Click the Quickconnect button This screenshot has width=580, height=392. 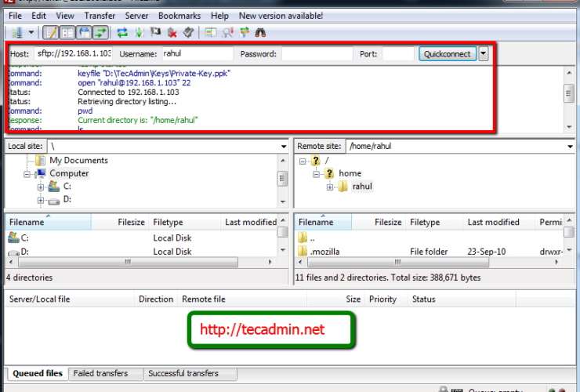pos(447,54)
